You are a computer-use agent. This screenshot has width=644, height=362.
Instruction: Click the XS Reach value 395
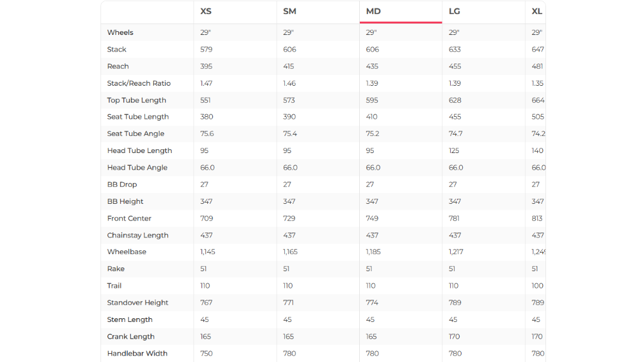[x=206, y=67]
